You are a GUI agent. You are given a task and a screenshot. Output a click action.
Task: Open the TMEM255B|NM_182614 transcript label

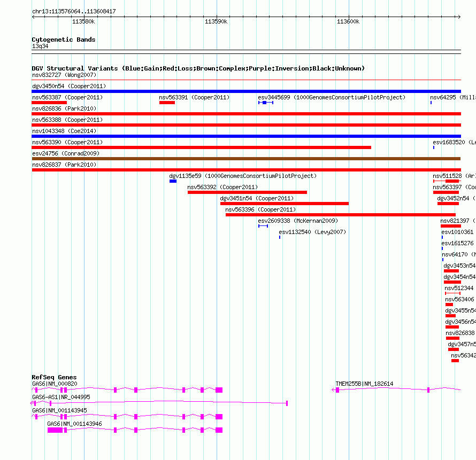click(x=364, y=384)
